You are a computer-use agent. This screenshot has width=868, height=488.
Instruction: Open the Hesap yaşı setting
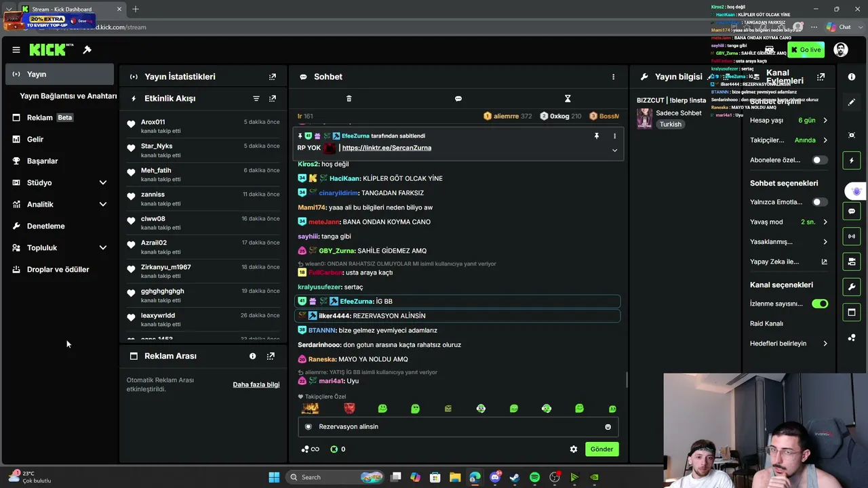tap(789, 120)
